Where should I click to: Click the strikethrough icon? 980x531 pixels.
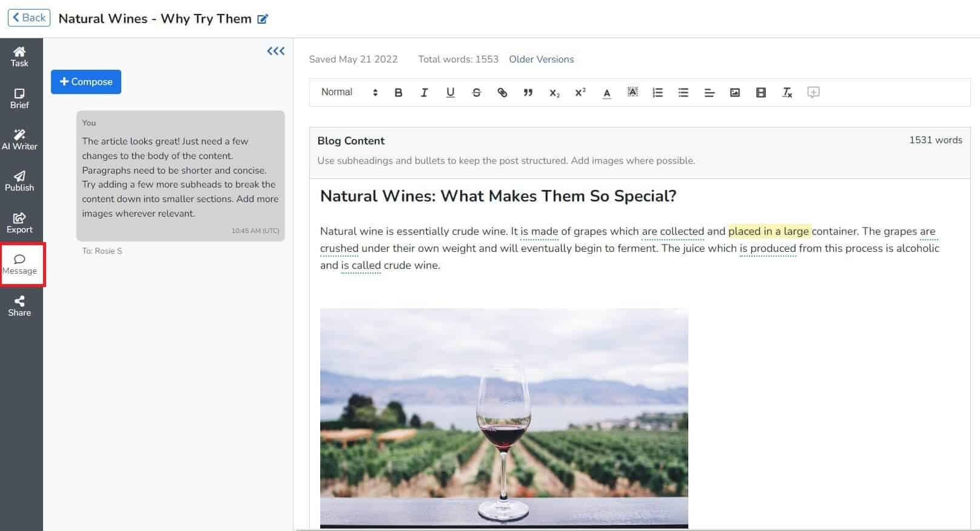coord(476,92)
